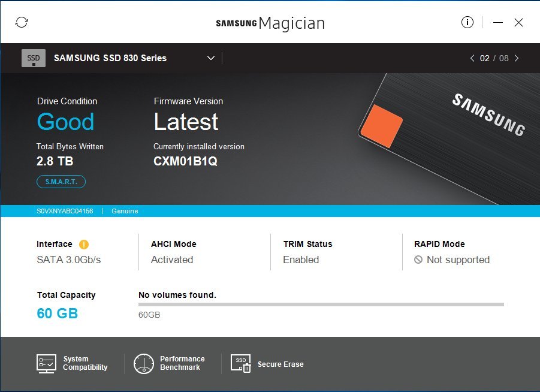Image resolution: width=540 pixels, height=392 pixels.
Task: Click the AHCI Mode Activated value
Action: [x=172, y=260]
